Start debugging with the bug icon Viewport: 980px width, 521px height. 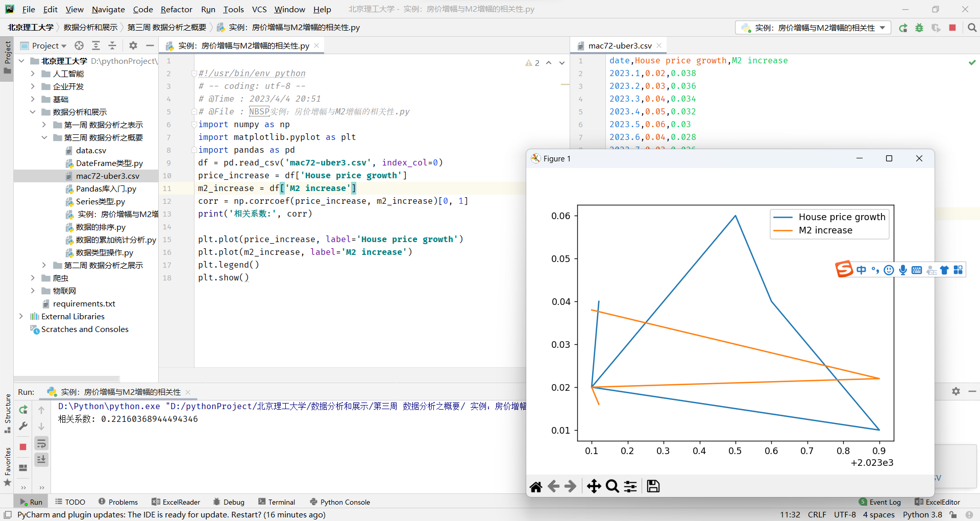click(919, 28)
